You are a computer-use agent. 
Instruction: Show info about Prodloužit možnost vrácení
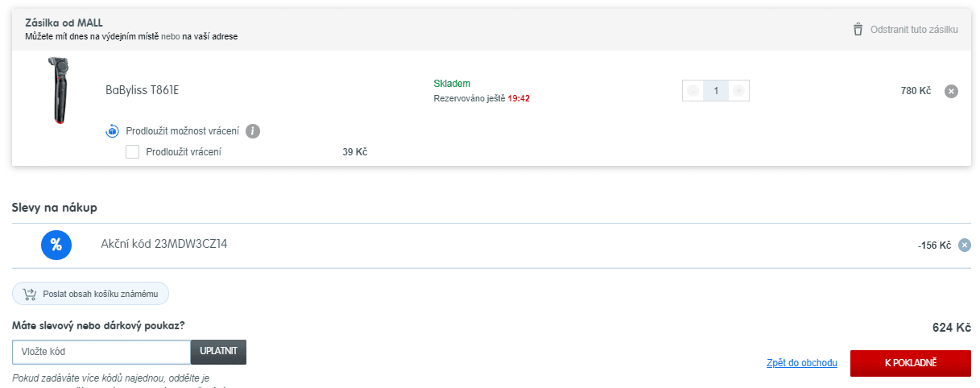coord(253,131)
